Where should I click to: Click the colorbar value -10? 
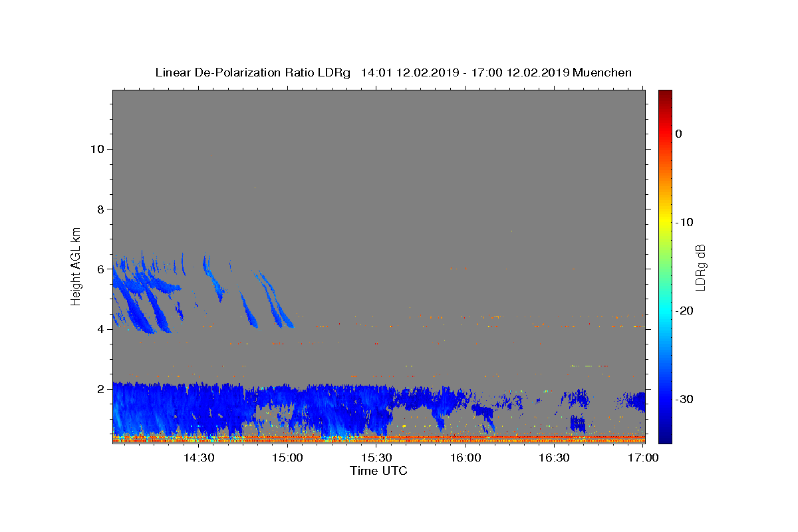point(685,222)
